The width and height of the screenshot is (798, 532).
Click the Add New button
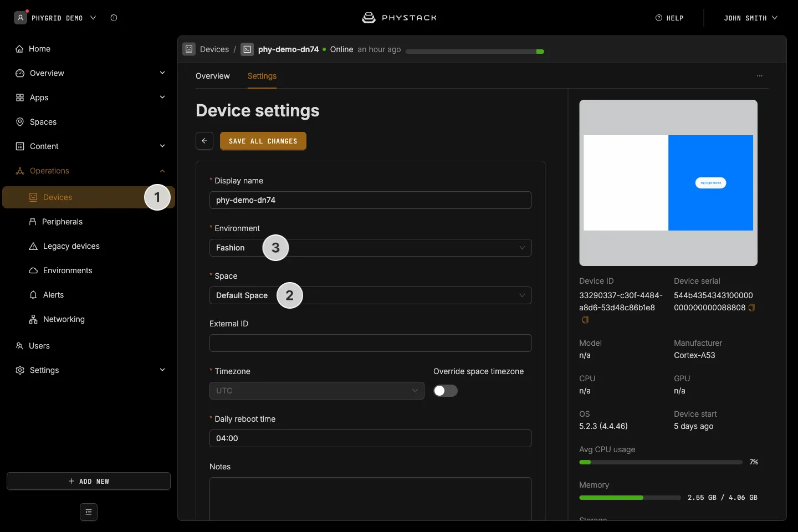coord(89,481)
